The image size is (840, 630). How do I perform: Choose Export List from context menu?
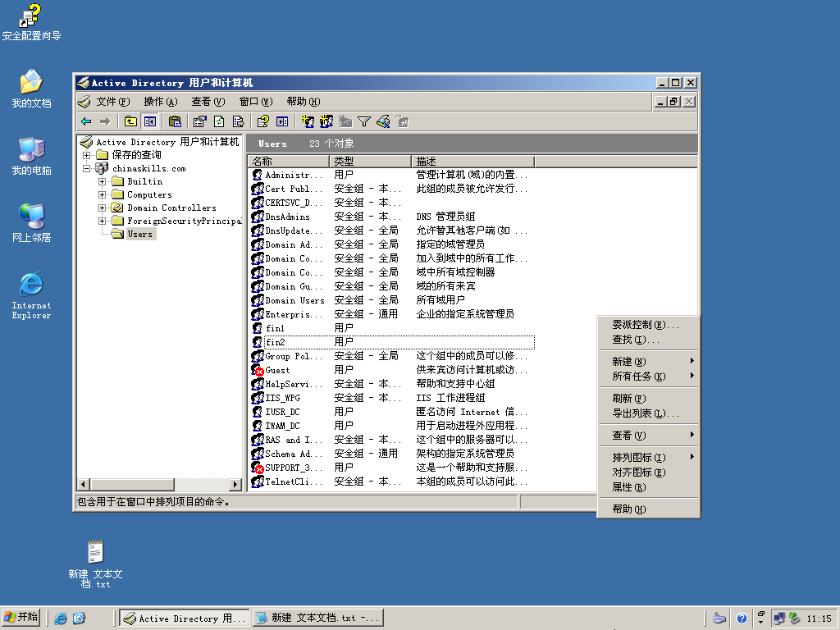[x=648, y=413]
